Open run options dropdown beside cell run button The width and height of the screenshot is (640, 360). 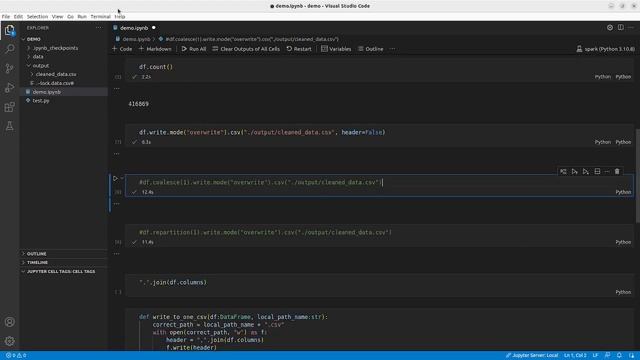pyautogui.click(x=122, y=178)
